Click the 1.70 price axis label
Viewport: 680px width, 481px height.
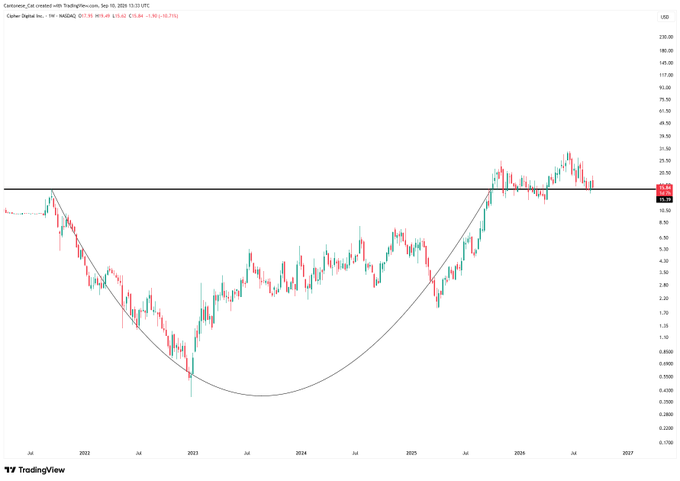(x=665, y=313)
